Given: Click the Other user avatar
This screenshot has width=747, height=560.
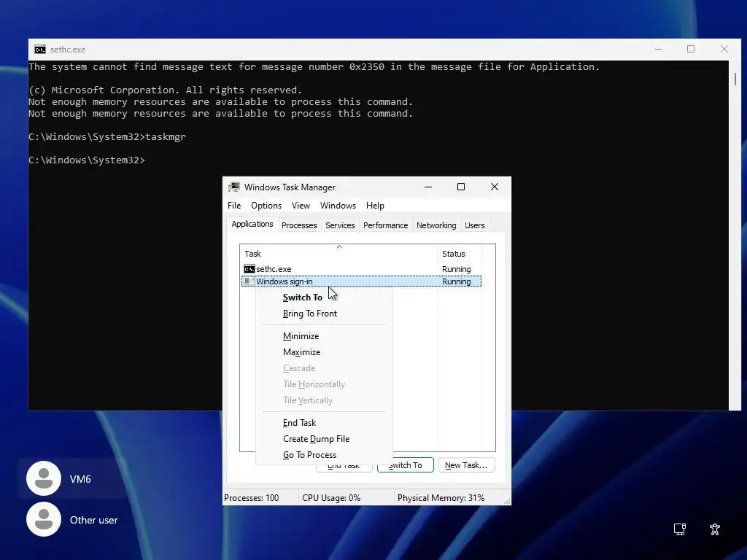Looking at the screenshot, I should (x=44, y=519).
